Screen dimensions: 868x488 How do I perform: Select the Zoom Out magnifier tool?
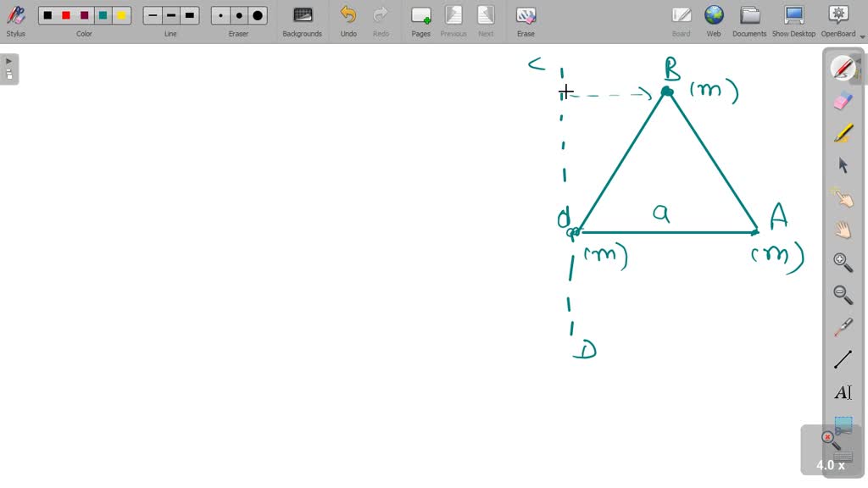coord(843,294)
